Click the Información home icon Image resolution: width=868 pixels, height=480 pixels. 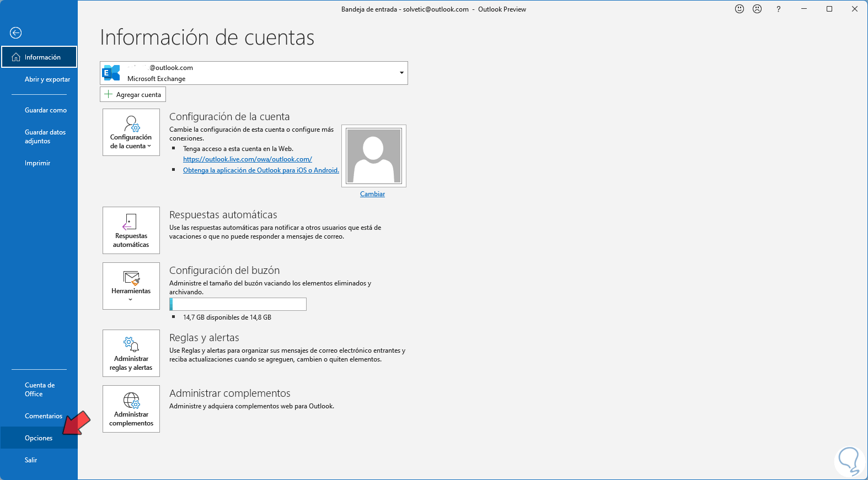click(x=16, y=57)
